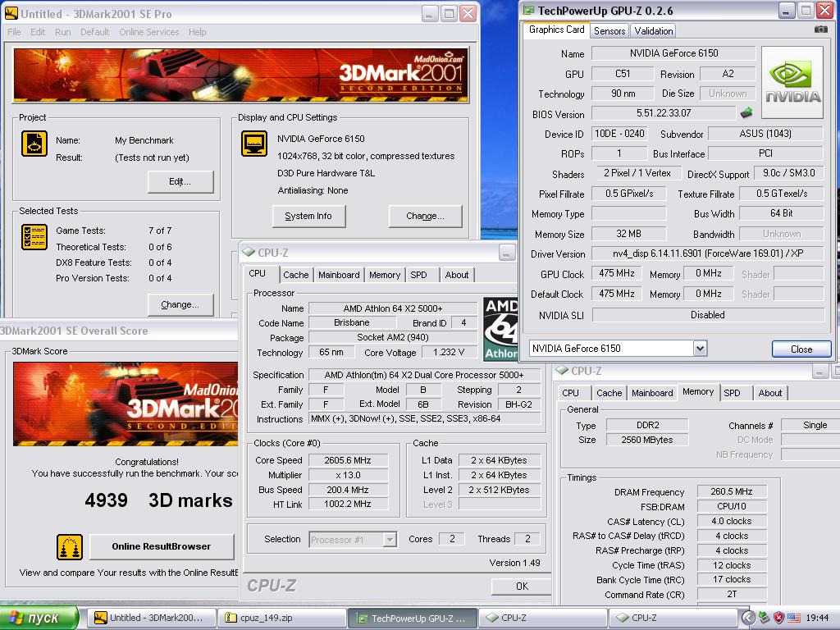Click Change... under Selected Tests
The height and width of the screenshot is (630, 840).
180,305
